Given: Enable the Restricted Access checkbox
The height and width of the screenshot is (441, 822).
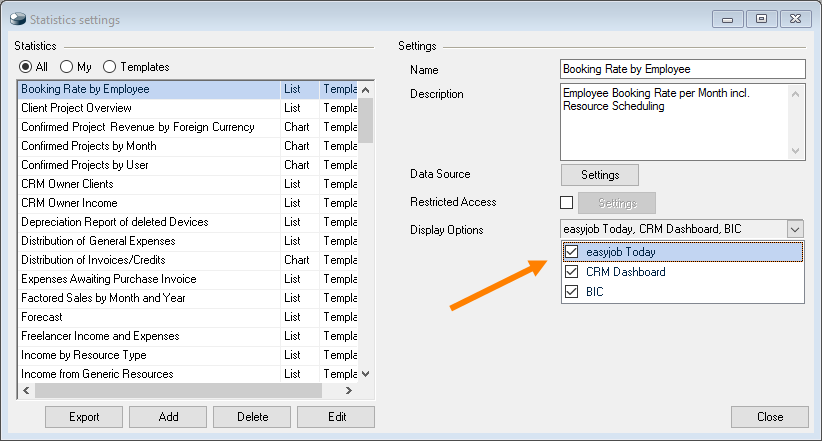Looking at the screenshot, I should click(567, 203).
